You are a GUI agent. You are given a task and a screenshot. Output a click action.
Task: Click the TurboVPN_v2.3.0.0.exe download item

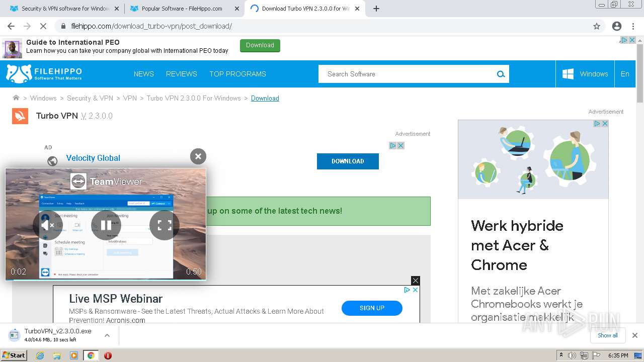point(58,335)
